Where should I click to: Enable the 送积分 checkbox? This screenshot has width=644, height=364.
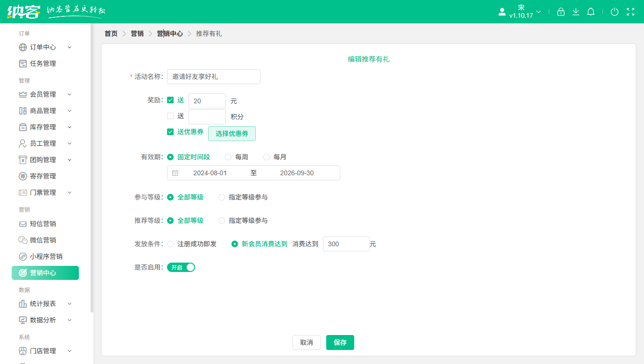[170, 116]
